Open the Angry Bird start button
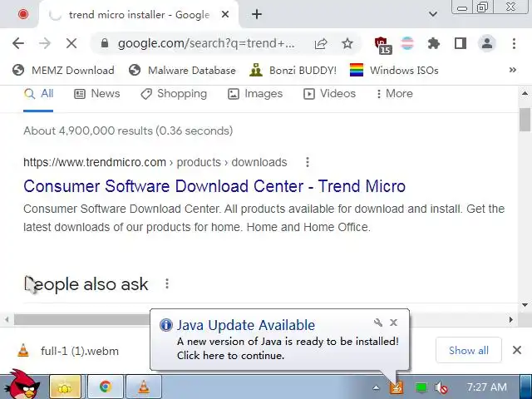 22,386
